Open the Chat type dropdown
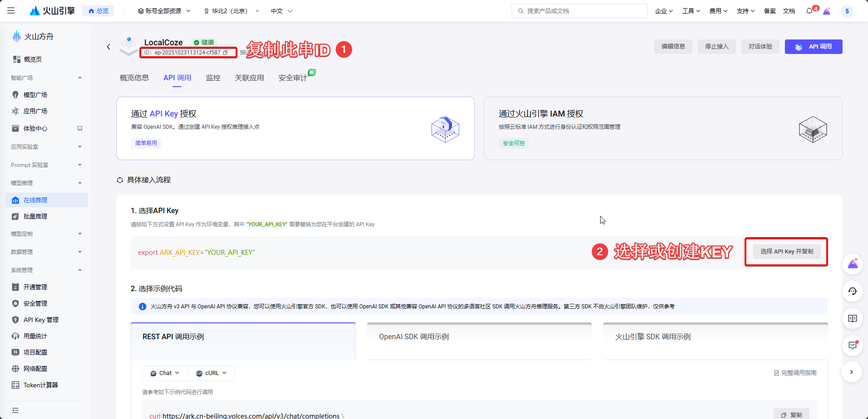 click(x=165, y=373)
